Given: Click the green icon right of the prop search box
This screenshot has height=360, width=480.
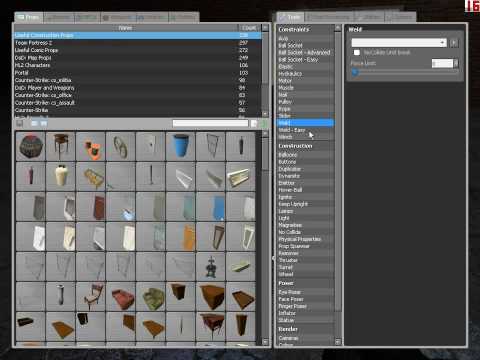Looking at the screenshot, I should pos(264,124).
